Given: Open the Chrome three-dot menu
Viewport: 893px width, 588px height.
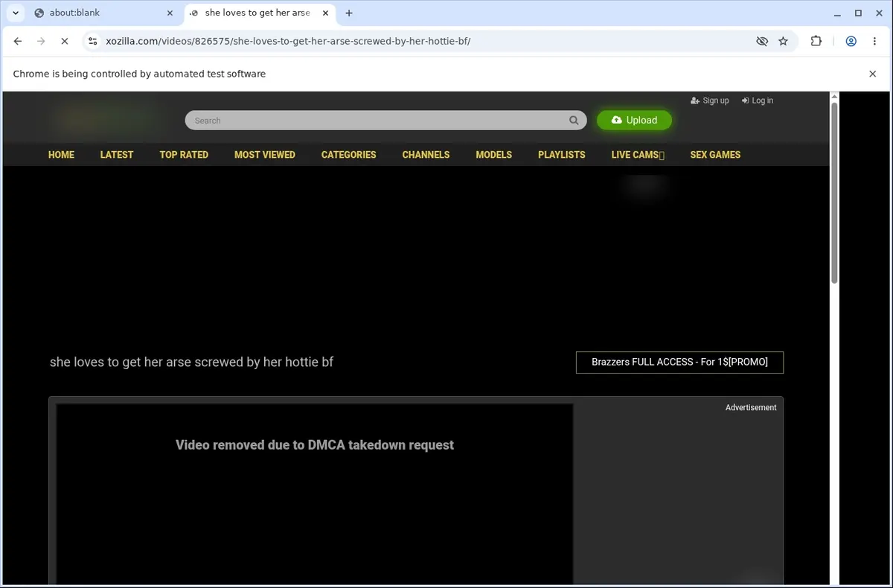Looking at the screenshot, I should (874, 42).
